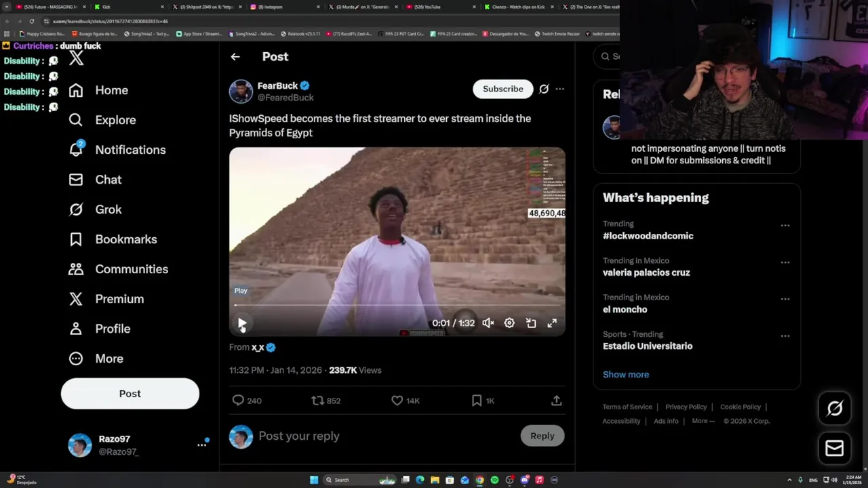
Task: Open the Windows Start menu
Action: pyautogui.click(x=314, y=480)
